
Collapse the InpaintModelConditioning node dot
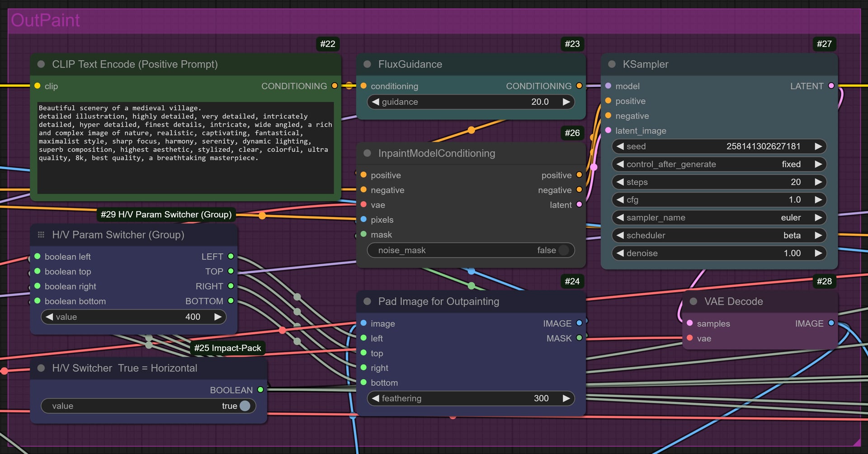point(367,153)
